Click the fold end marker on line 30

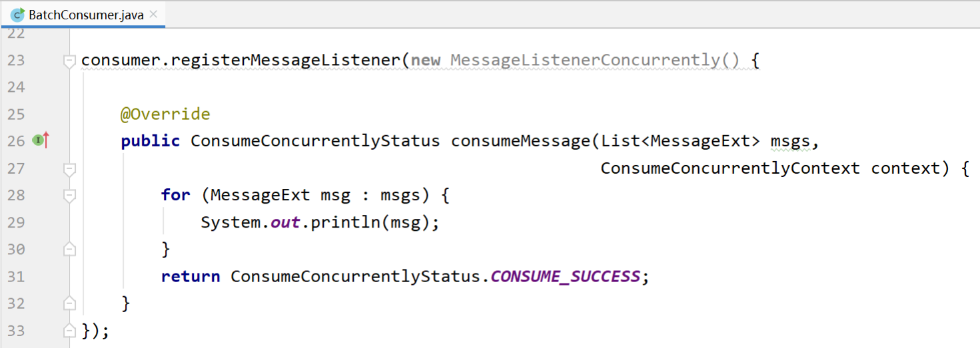[69, 250]
